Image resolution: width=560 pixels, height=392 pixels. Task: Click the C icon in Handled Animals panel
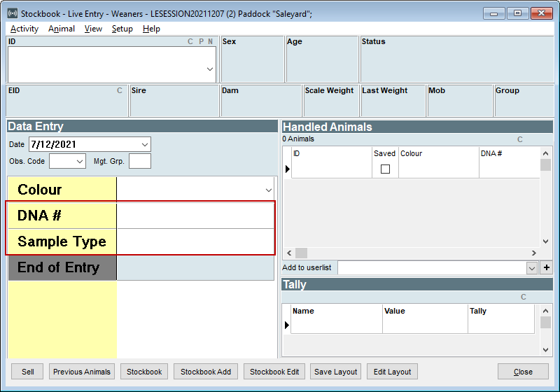coord(520,139)
